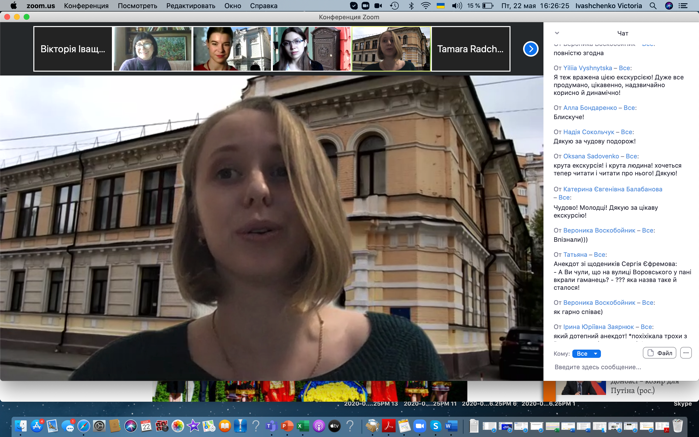The width and height of the screenshot is (699, 437).
Task: Open user menu Ivashchenko Victoria
Action: click(609, 6)
